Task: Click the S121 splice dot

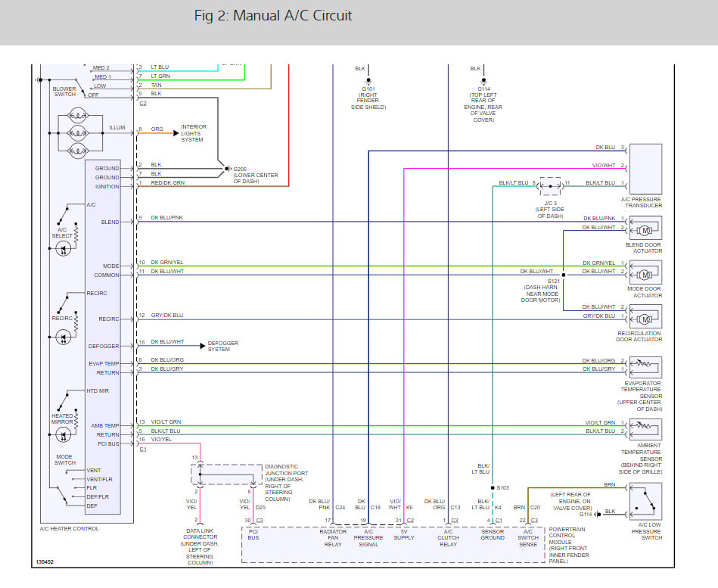Action: [x=563, y=275]
